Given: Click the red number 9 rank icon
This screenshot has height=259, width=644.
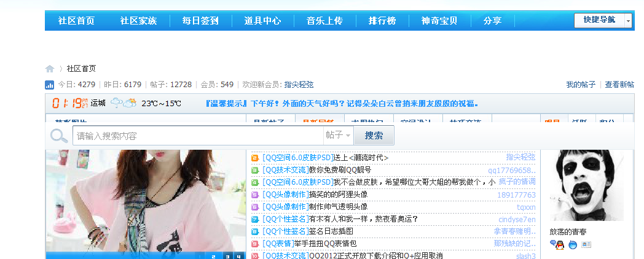Looking at the screenshot, I should pos(254,244).
